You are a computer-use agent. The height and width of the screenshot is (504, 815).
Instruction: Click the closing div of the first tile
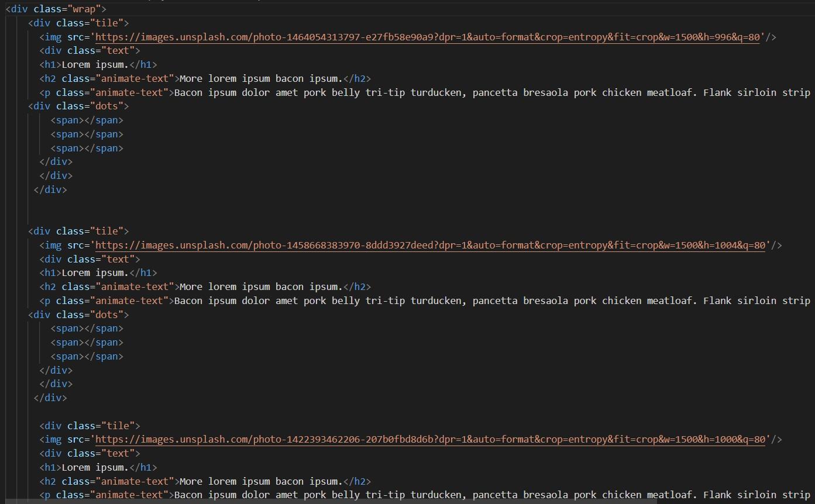click(50, 189)
